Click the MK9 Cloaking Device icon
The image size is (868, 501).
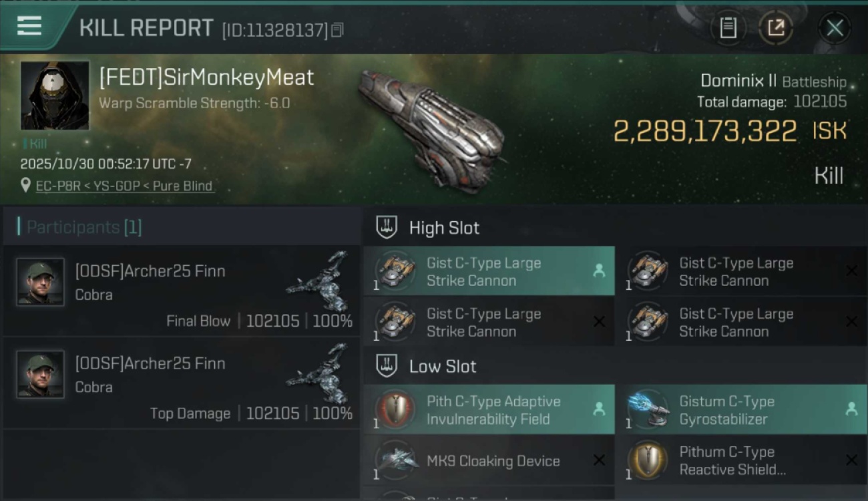[395, 460]
